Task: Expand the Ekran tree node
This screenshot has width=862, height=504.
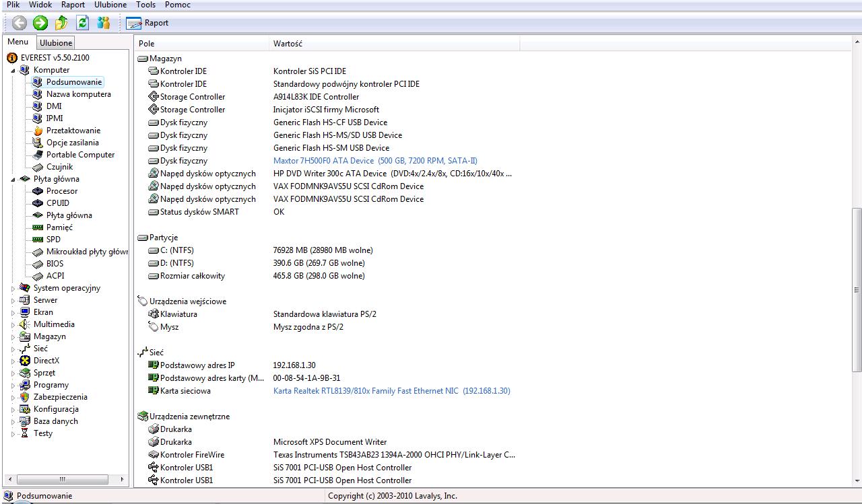Action: pyautogui.click(x=13, y=312)
